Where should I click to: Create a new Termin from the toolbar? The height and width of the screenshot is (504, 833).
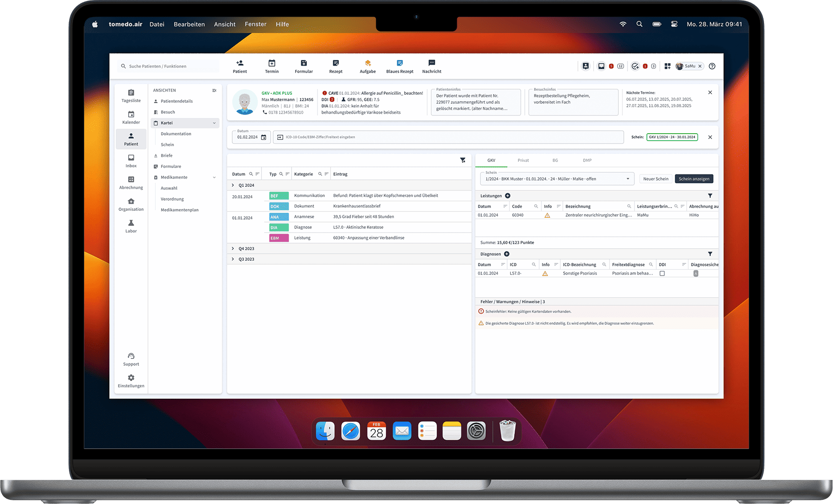272,67
